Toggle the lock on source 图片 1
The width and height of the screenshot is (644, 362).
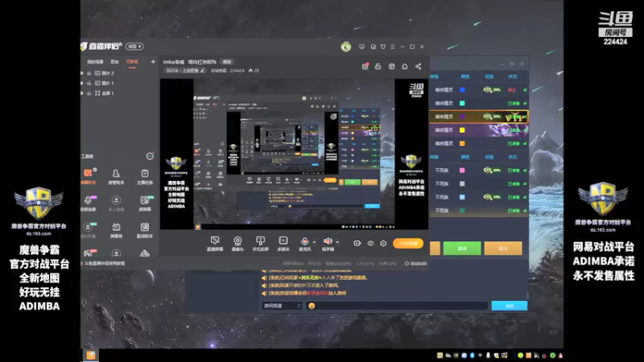click(x=89, y=84)
